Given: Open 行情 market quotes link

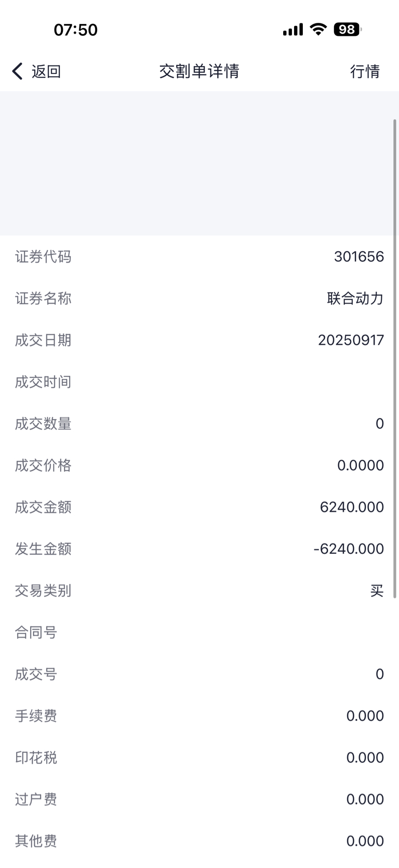Looking at the screenshot, I should [x=365, y=71].
